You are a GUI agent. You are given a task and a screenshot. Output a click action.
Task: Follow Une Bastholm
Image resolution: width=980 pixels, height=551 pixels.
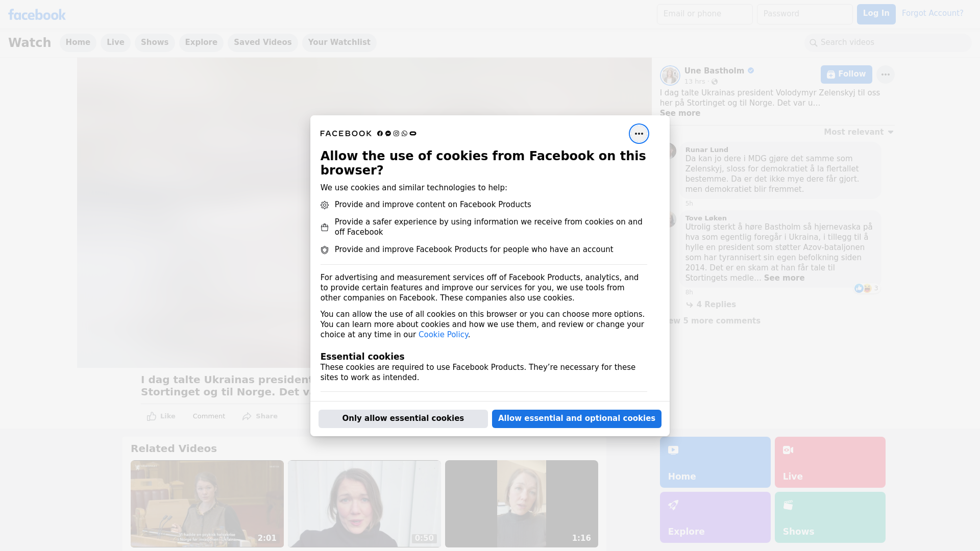[x=846, y=74]
